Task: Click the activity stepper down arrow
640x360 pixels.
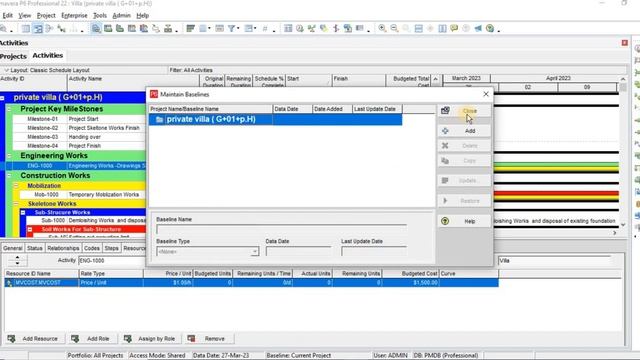Action: coord(17,263)
